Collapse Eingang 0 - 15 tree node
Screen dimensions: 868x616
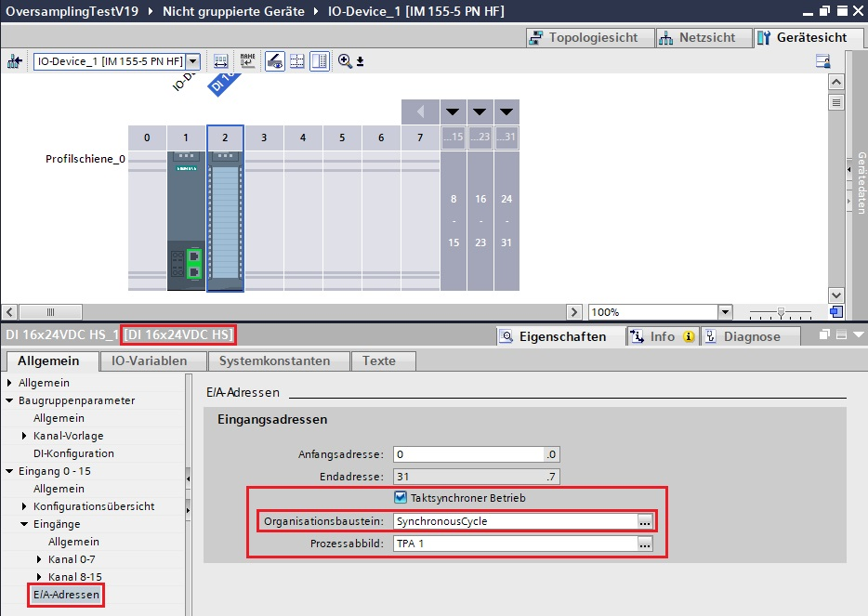(x=9, y=471)
